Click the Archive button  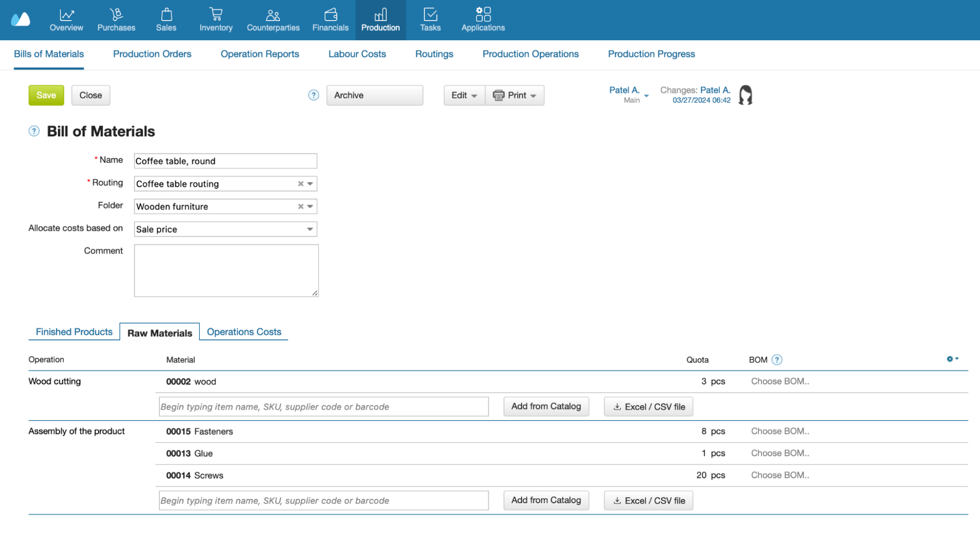tap(375, 95)
